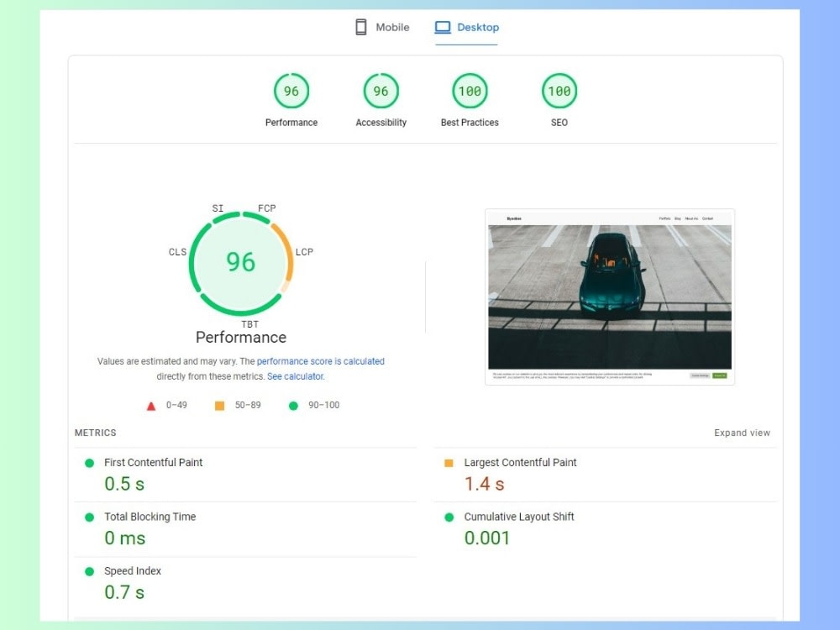Click the green dot beside First Contentful Paint
This screenshot has height=630, width=840.
coord(90,463)
